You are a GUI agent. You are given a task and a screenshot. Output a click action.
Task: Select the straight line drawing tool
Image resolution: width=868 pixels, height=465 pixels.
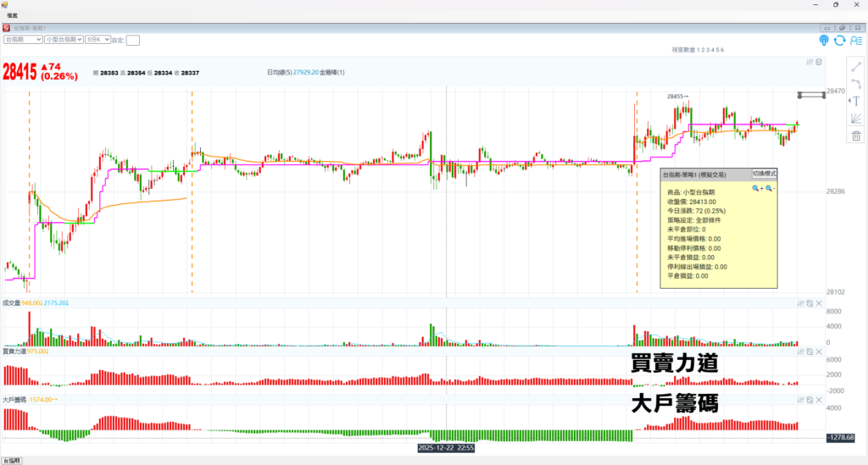tap(856, 66)
